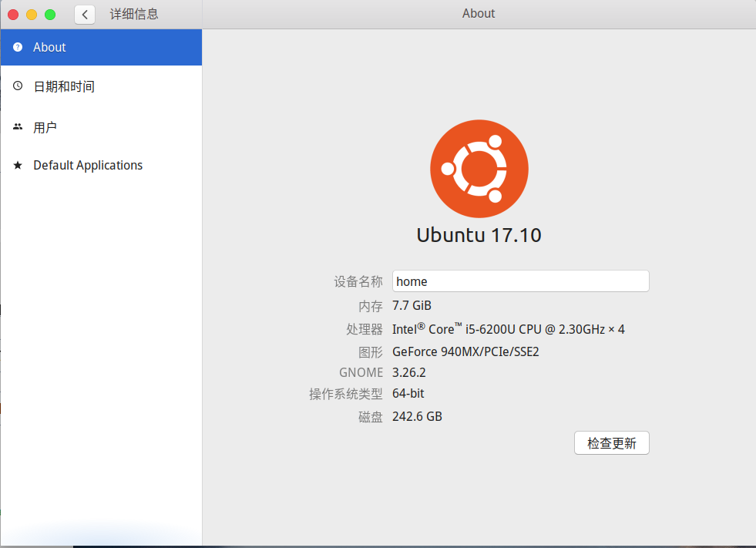Click the 设备名称 field containing home
756x548 pixels.
(x=521, y=281)
